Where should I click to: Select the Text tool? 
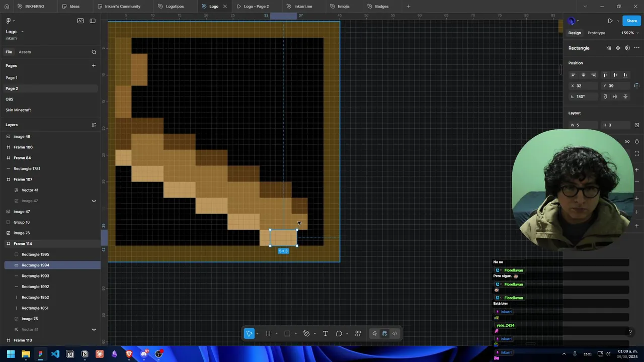point(326,333)
